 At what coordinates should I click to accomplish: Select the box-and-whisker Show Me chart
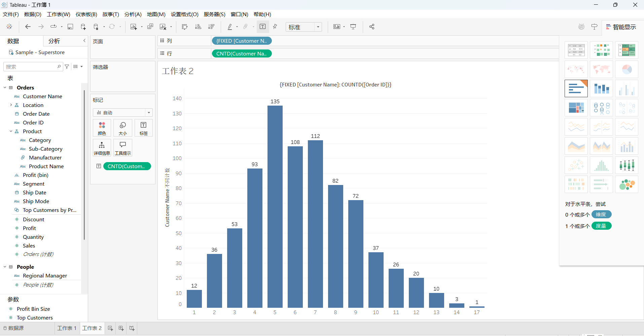pos(627,165)
